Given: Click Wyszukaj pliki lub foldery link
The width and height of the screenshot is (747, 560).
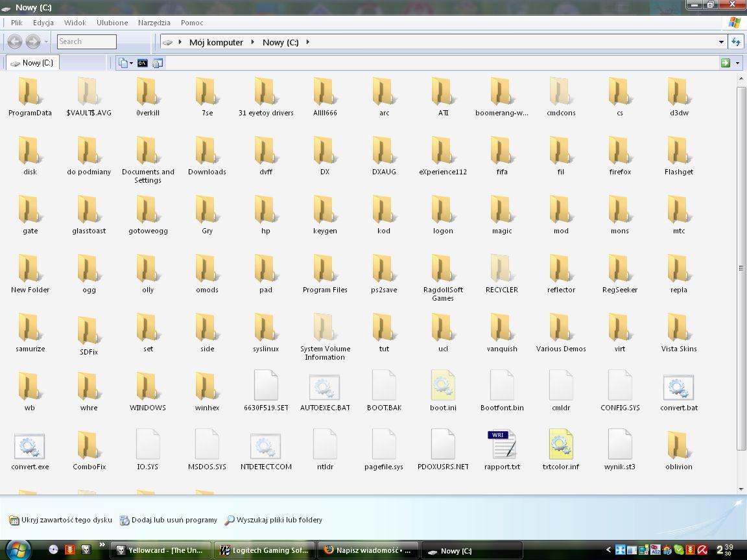Looking at the screenshot, I should click(274, 520).
